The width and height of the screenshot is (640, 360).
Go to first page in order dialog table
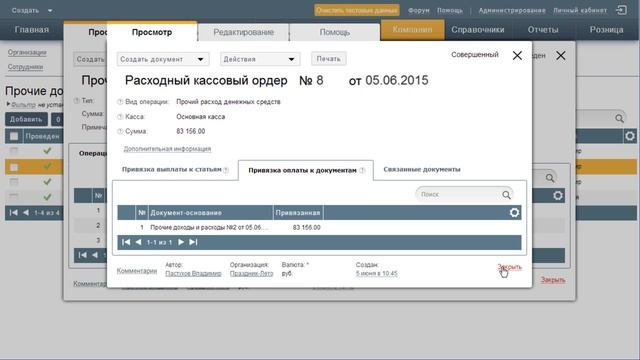coord(126,242)
